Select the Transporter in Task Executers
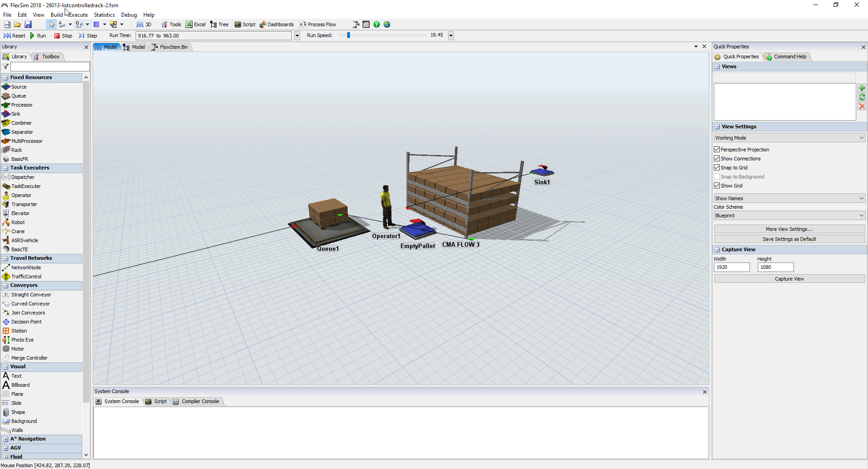 tap(24, 204)
